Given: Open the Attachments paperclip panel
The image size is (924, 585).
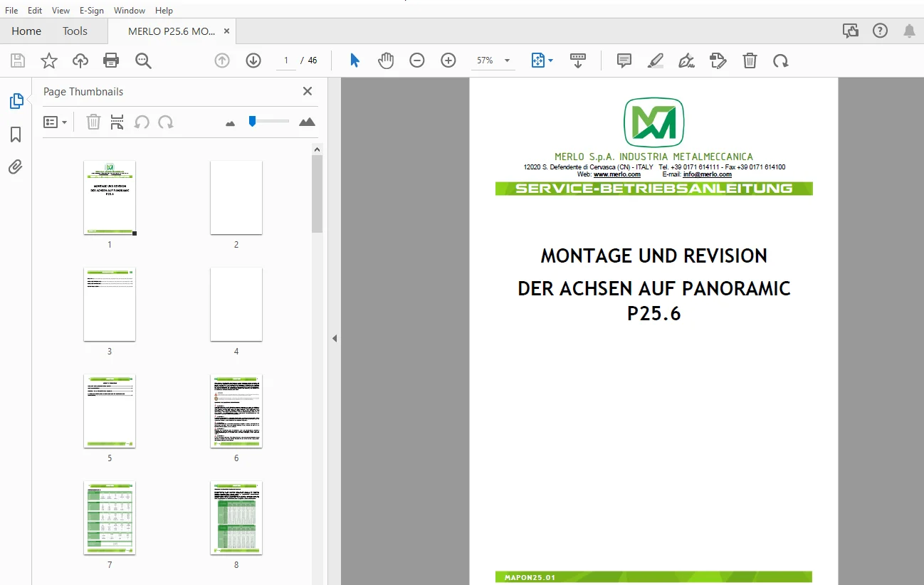Looking at the screenshot, I should pyautogui.click(x=16, y=167).
